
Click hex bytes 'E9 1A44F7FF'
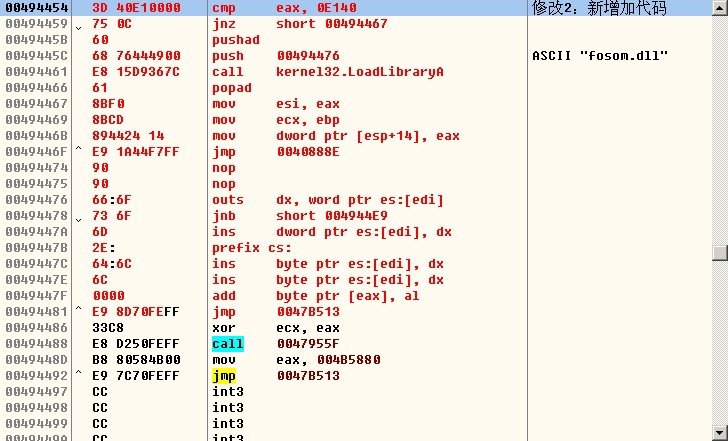click(x=136, y=152)
